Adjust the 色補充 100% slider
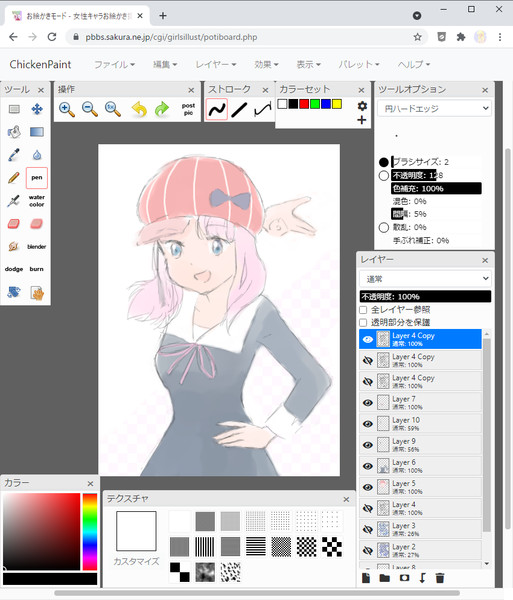 coord(436,188)
